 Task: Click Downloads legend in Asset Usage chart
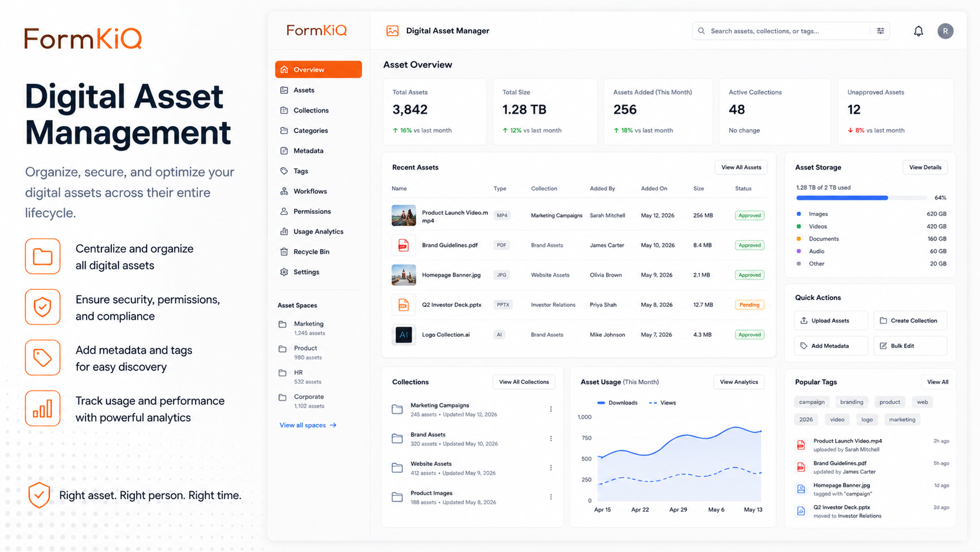coord(617,403)
